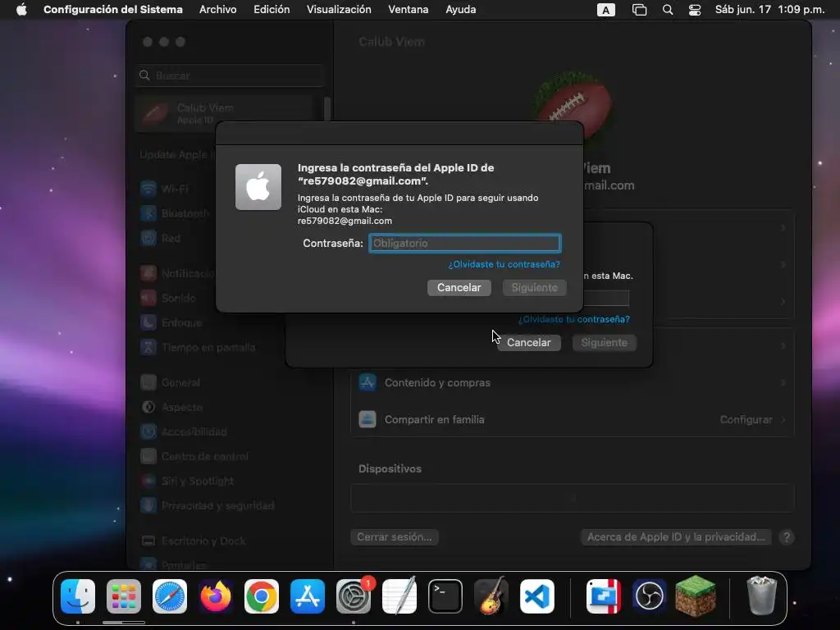
Task: Click Cancelar in the front password dialog
Action: pyautogui.click(x=459, y=288)
